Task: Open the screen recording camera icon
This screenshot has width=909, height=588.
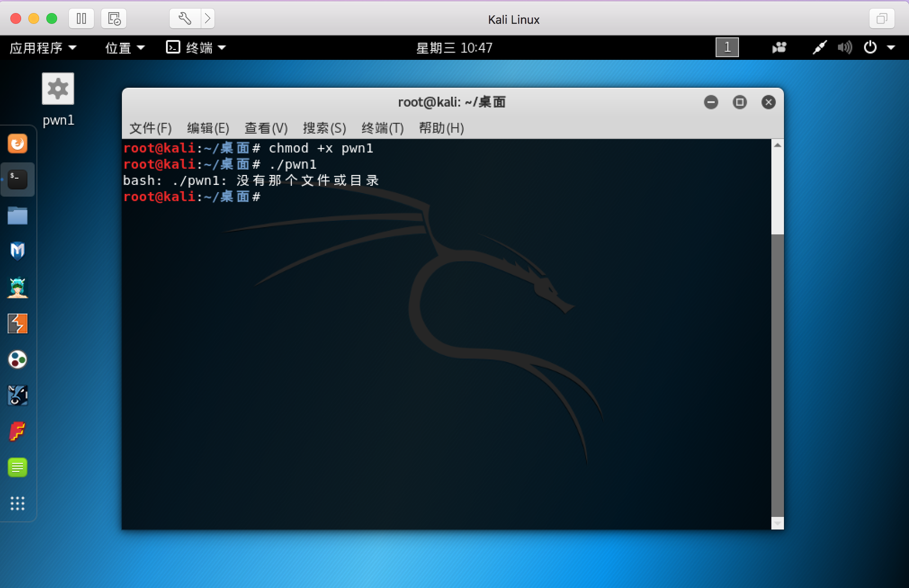Action: pos(779,47)
